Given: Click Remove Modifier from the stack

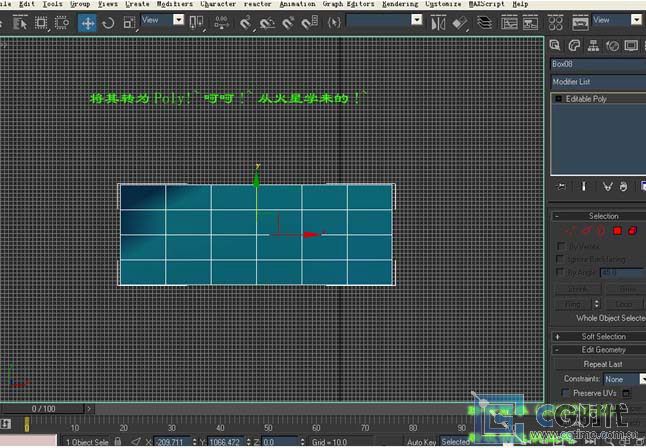Looking at the screenshot, I should point(623,187).
